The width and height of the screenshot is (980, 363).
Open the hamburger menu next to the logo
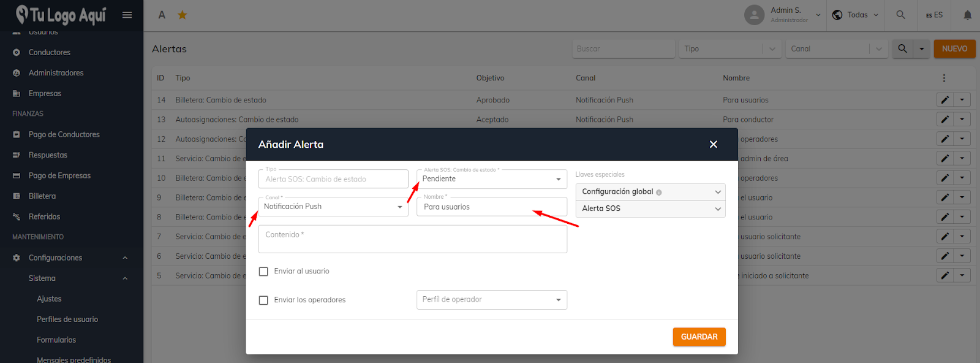[x=127, y=15]
